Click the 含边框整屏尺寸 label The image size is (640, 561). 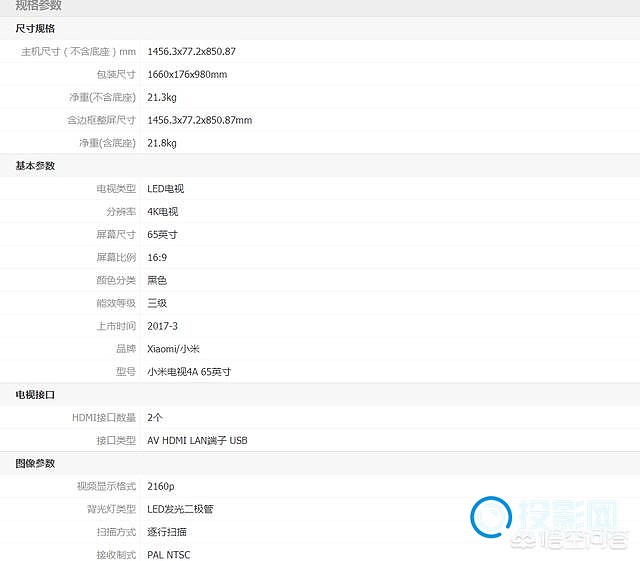[x=101, y=120]
